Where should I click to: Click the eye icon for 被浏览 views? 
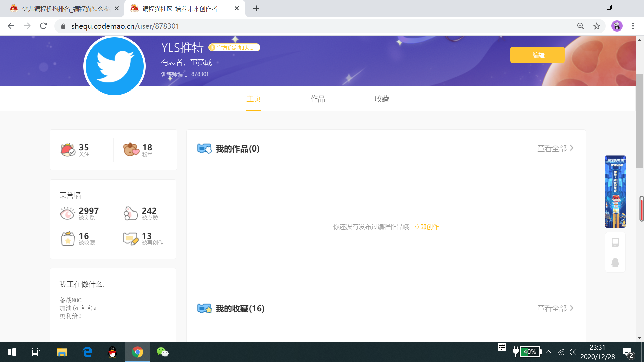coord(67,213)
